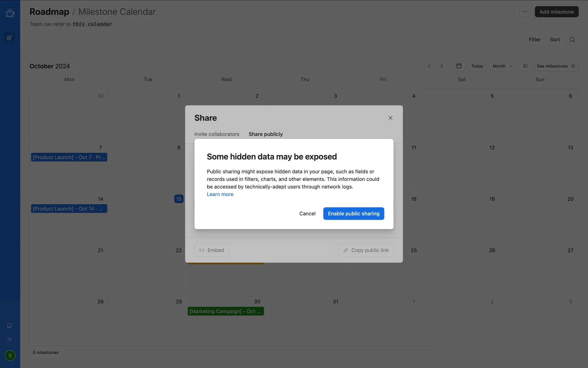Open green Marketing Campaign event on Oct 30

225,311
